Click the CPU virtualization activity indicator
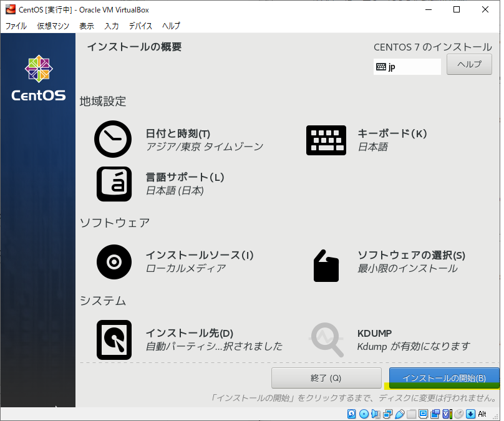The image size is (504, 421). [x=447, y=414]
